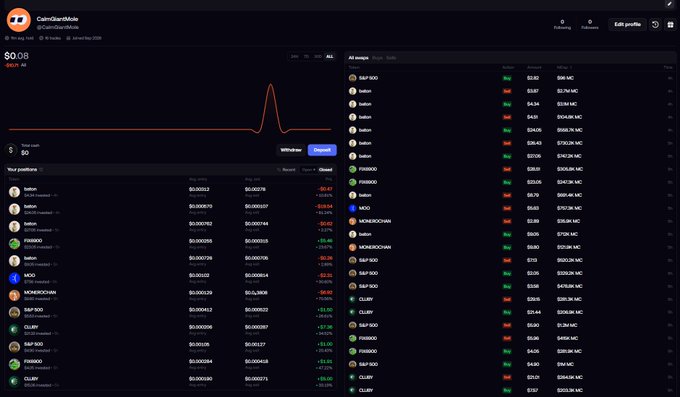
Task: Open the Followers count
Action: pyautogui.click(x=590, y=24)
